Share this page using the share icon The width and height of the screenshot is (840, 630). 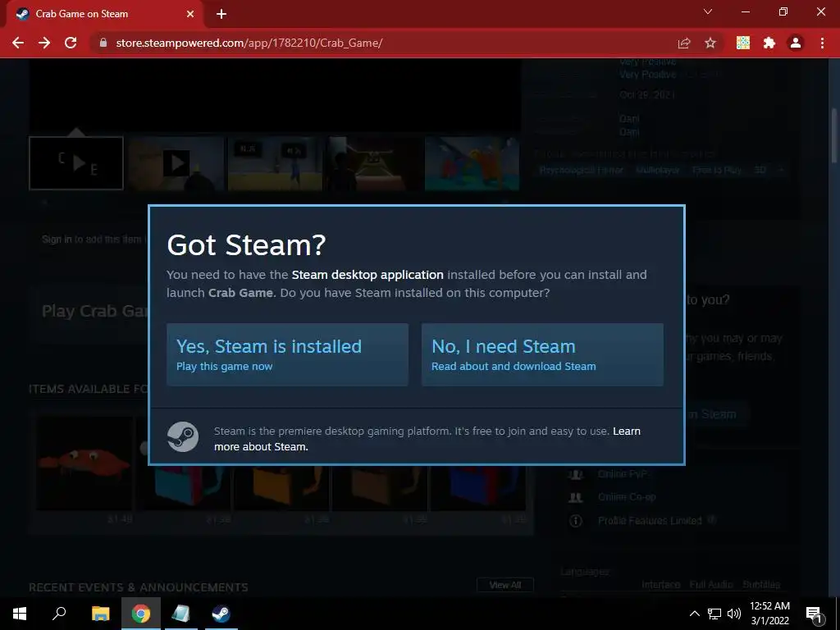point(684,43)
